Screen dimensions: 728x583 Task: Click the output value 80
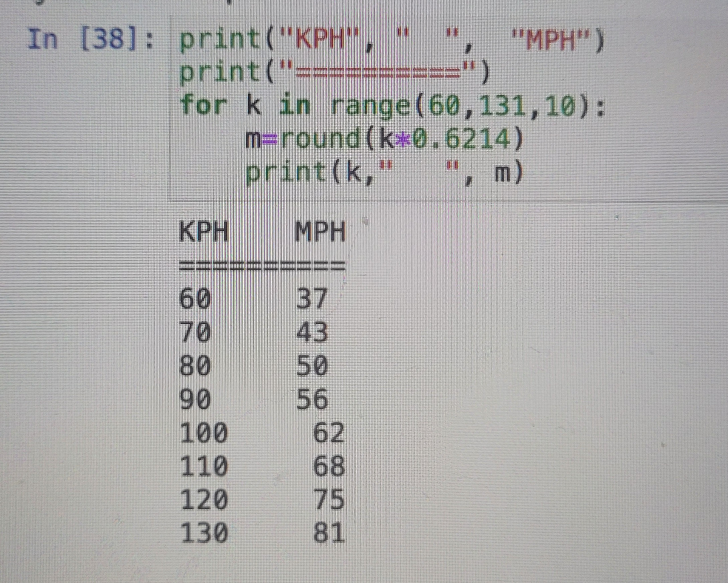[x=196, y=366]
